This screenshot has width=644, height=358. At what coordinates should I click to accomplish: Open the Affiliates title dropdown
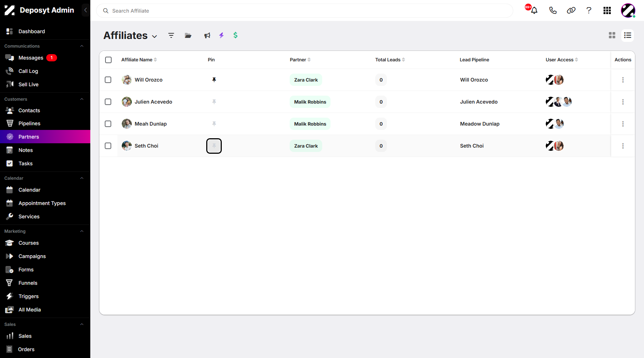[x=155, y=36]
